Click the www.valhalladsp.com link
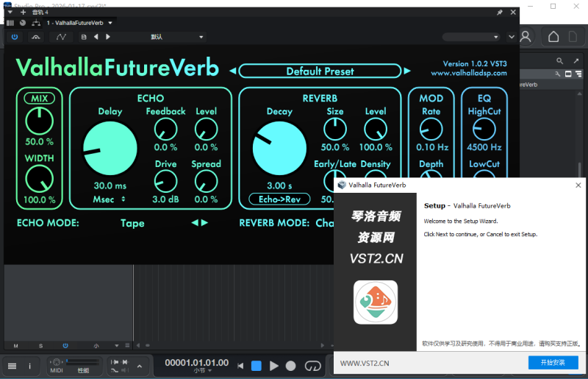The image size is (588, 379). [469, 74]
